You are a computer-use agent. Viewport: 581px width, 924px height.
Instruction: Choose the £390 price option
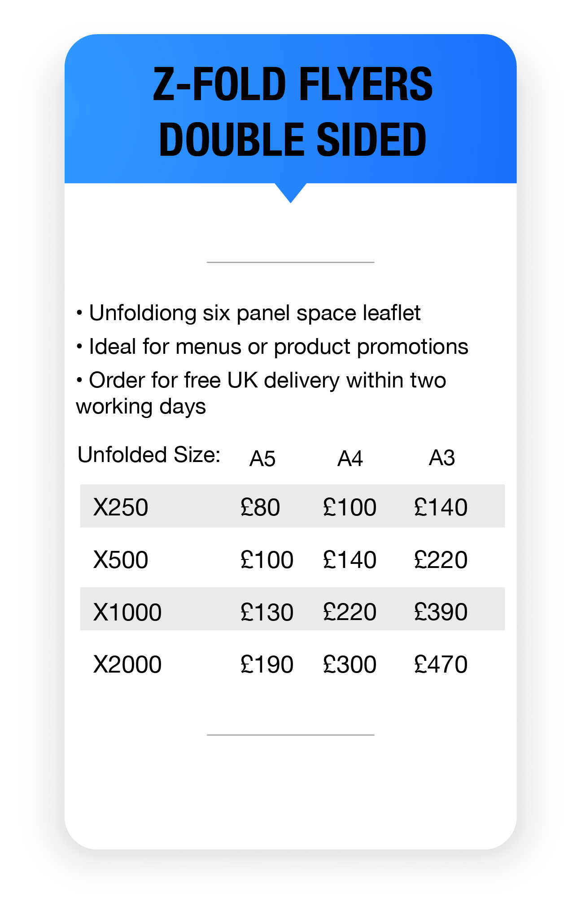(441, 612)
